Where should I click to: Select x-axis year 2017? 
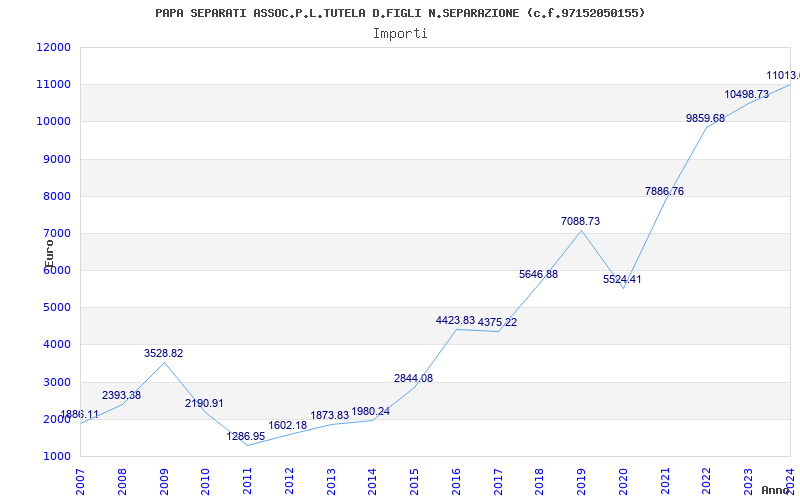(x=498, y=482)
